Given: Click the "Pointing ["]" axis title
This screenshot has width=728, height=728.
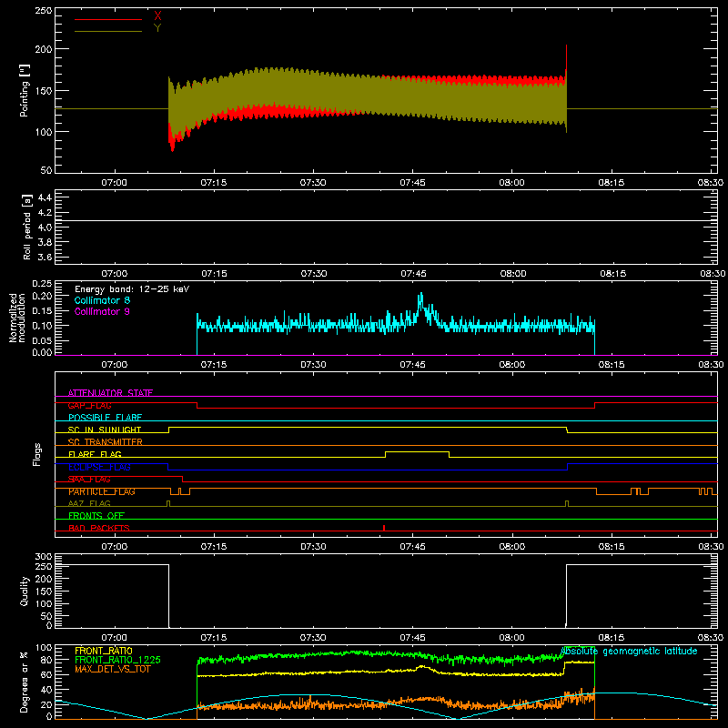Looking at the screenshot, I should tap(25, 90).
